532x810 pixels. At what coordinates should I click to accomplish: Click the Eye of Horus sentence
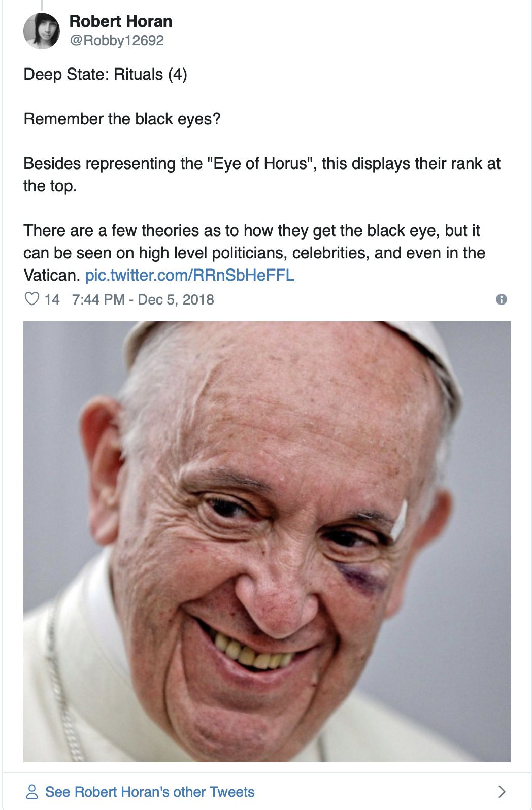(262, 175)
